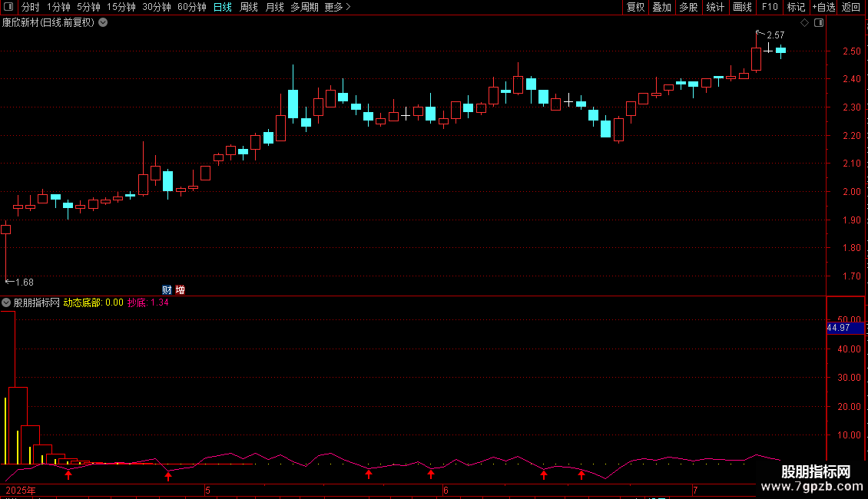Select the 1分钟 period
868x499 pixels.
pos(58,7)
